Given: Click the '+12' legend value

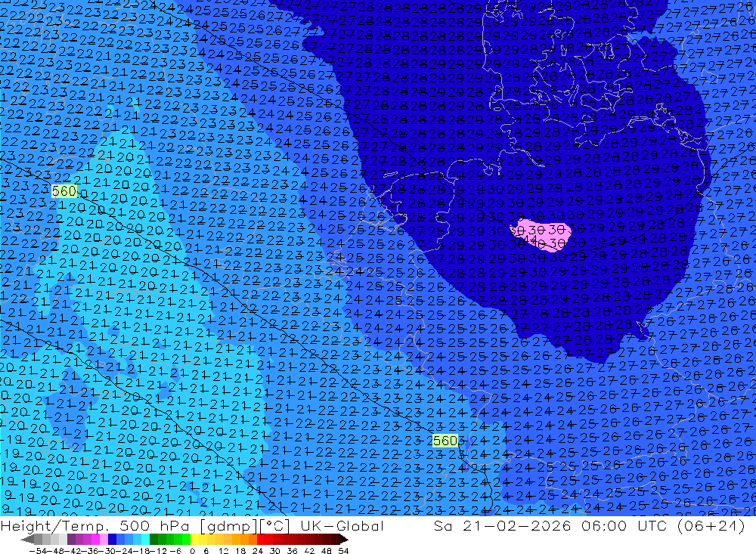Looking at the screenshot, I should pos(224,551).
